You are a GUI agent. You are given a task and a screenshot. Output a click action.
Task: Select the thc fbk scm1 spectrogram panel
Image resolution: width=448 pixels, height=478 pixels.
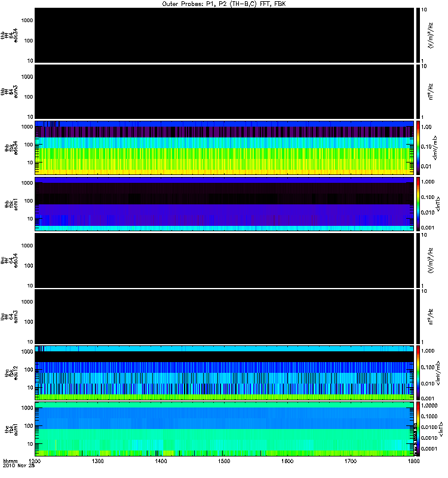tap(224, 429)
